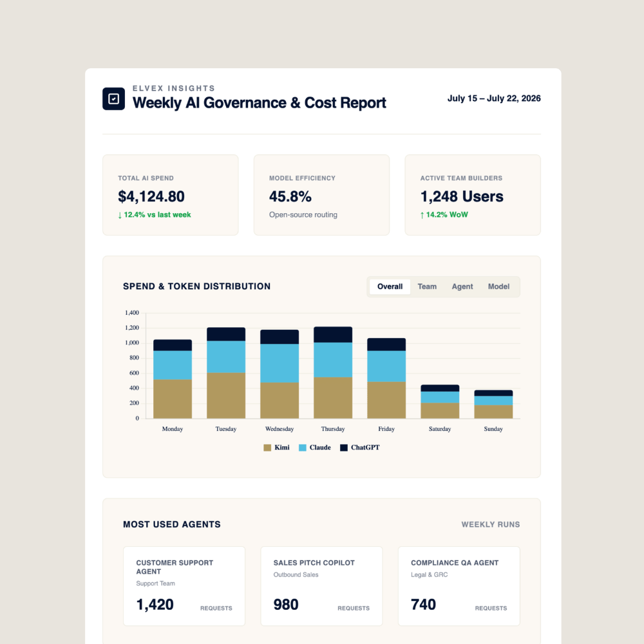
Task: Click the Active Team Builders card
Action: (473, 195)
